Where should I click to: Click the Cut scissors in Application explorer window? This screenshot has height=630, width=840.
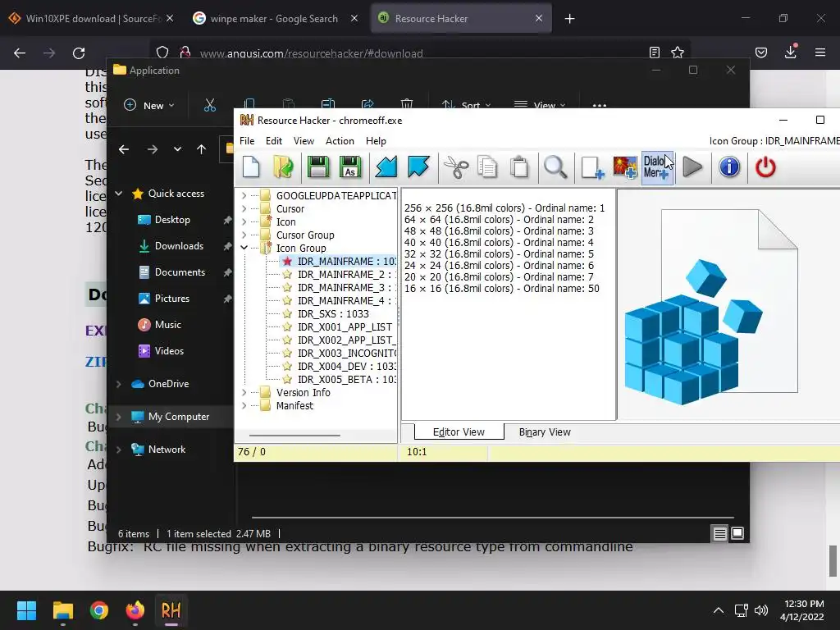209,105
